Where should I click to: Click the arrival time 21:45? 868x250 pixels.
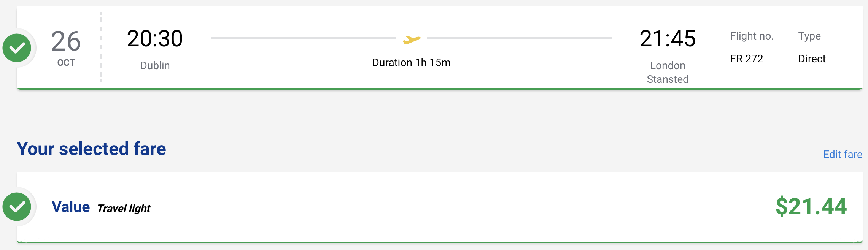pos(668,38)
